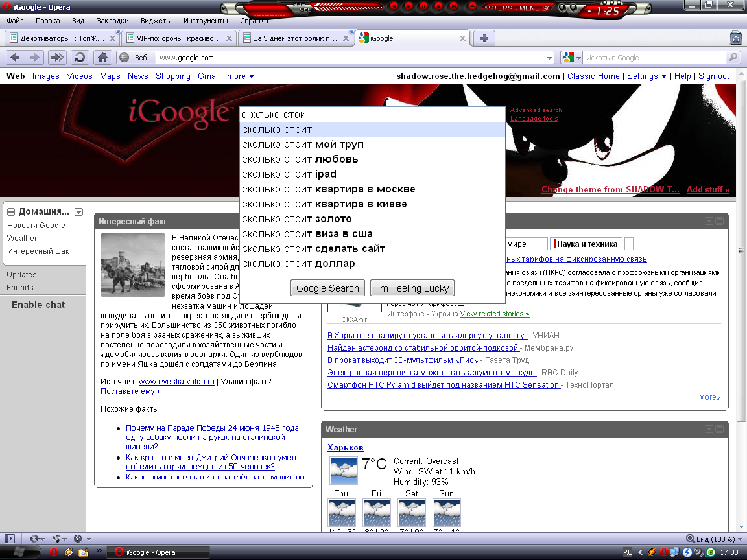The width and height of the screenshot is (747, 560).
Task: Reload the current page
Action: [80, 58]
